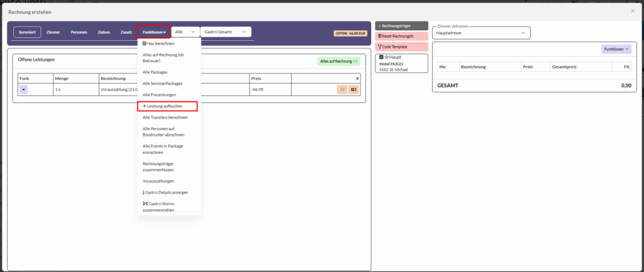Click the card icon in the Vorauszahlung row
The width and height of the screenshot is (644, 272).
tap(353, 90)
